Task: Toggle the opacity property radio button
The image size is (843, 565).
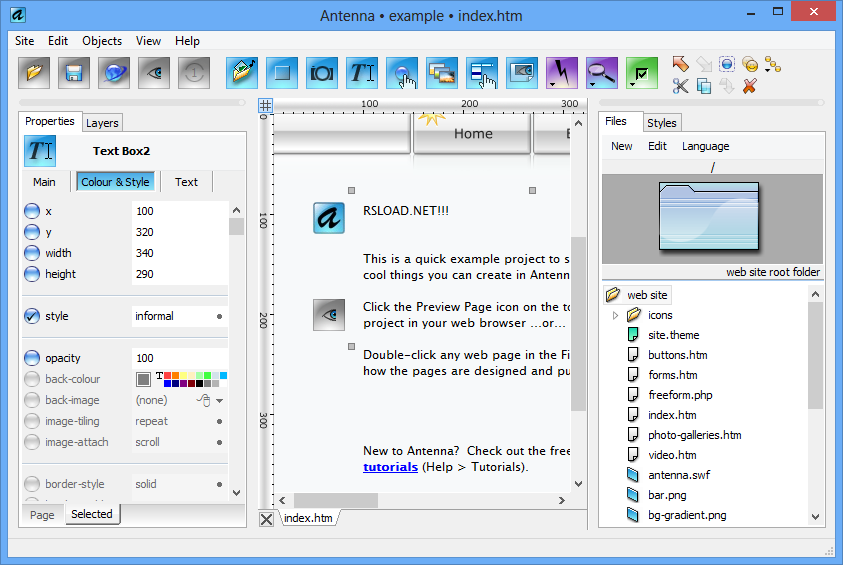Action: pos(32,358)
